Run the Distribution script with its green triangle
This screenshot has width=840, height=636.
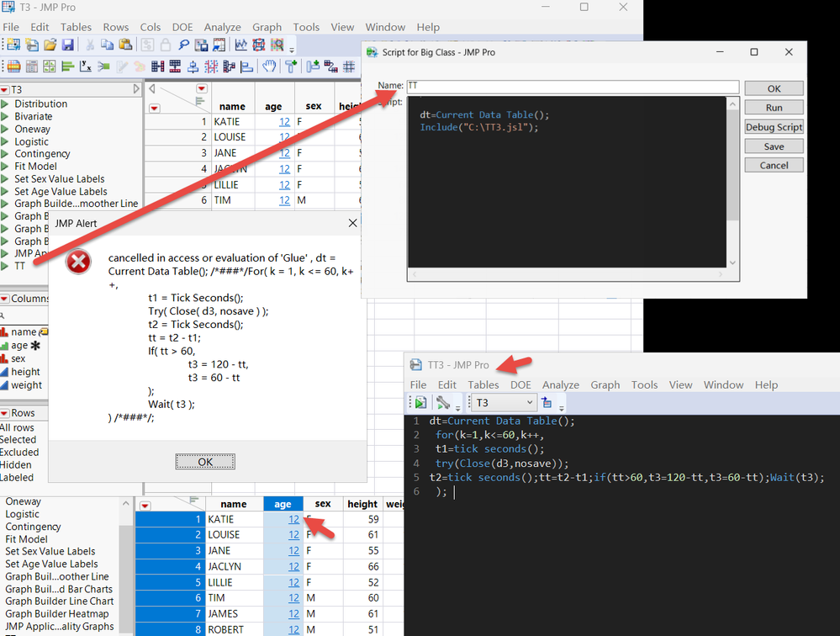(5, 103)
